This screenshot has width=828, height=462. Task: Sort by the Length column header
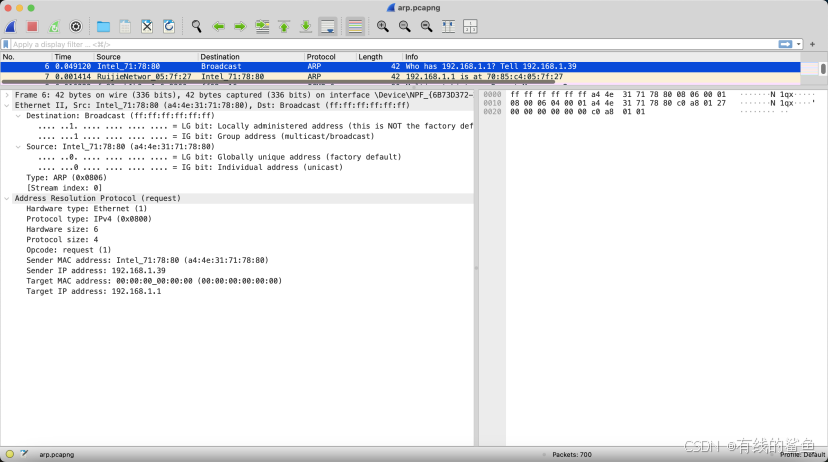pos(380,56)
